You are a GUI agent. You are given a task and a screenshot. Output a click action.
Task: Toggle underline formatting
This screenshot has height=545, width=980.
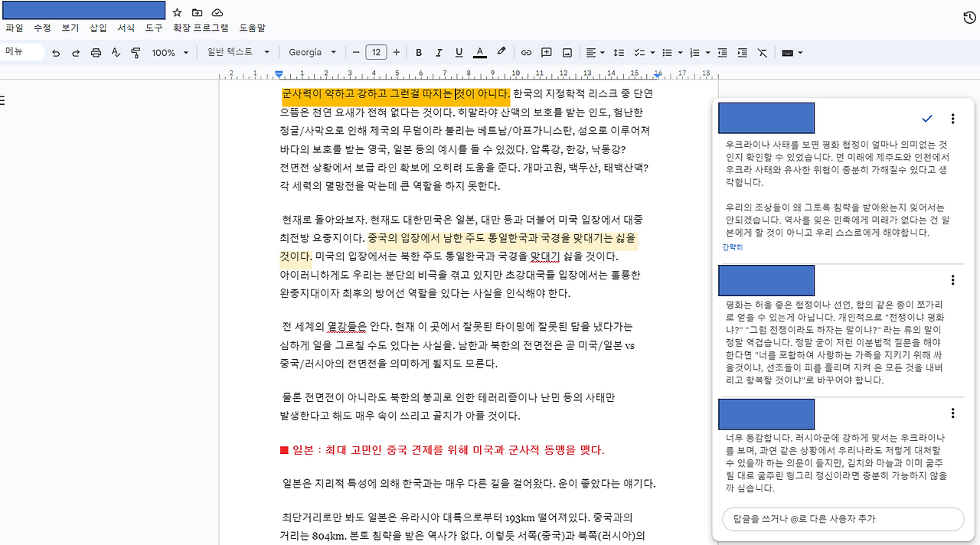459,53
